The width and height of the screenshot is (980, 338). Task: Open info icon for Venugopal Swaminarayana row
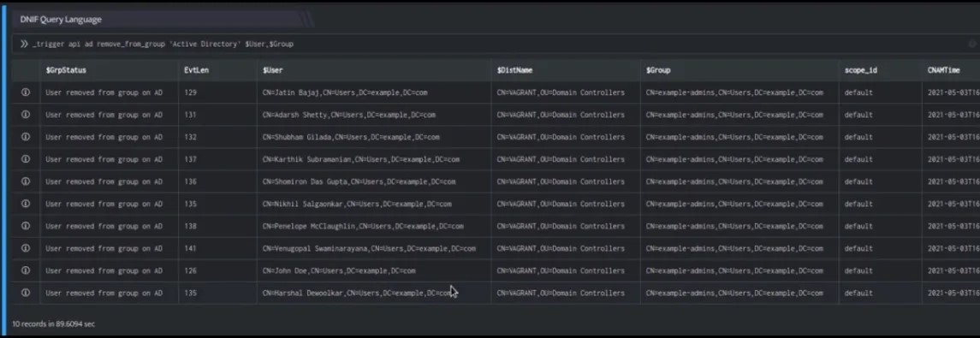click(x=26, y=249)
